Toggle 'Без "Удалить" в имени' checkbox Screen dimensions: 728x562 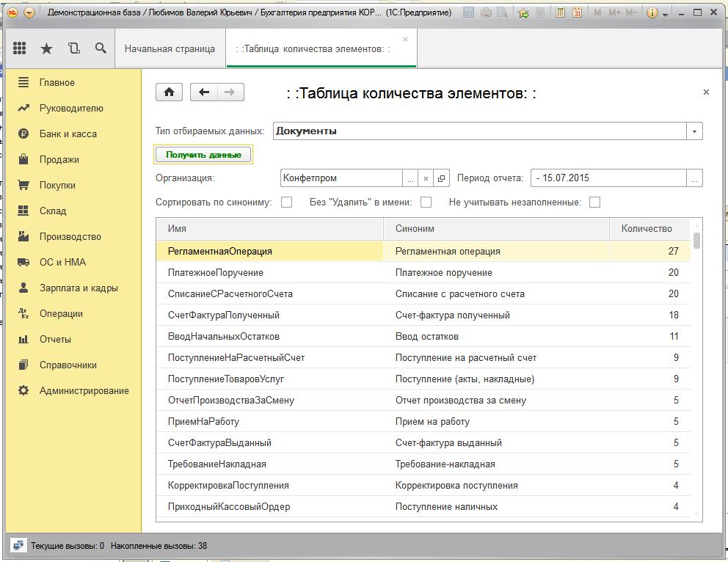click(x=426, y=202)
